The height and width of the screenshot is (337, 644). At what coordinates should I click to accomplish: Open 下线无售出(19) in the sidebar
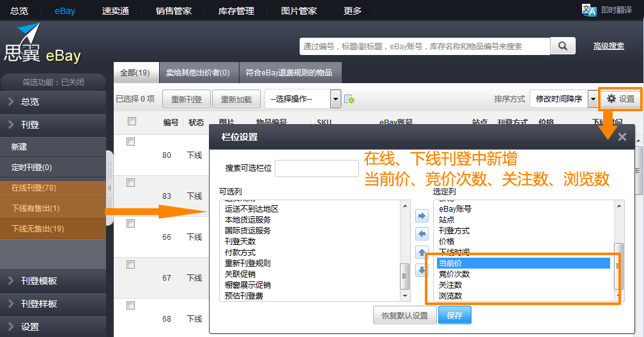[53, 228]
